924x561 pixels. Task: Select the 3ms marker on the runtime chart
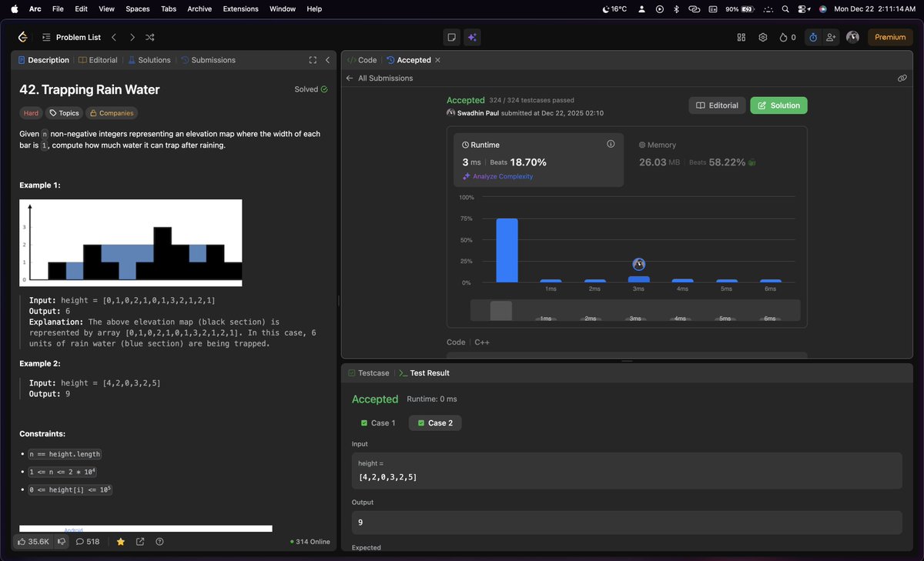tap(638, 264)
